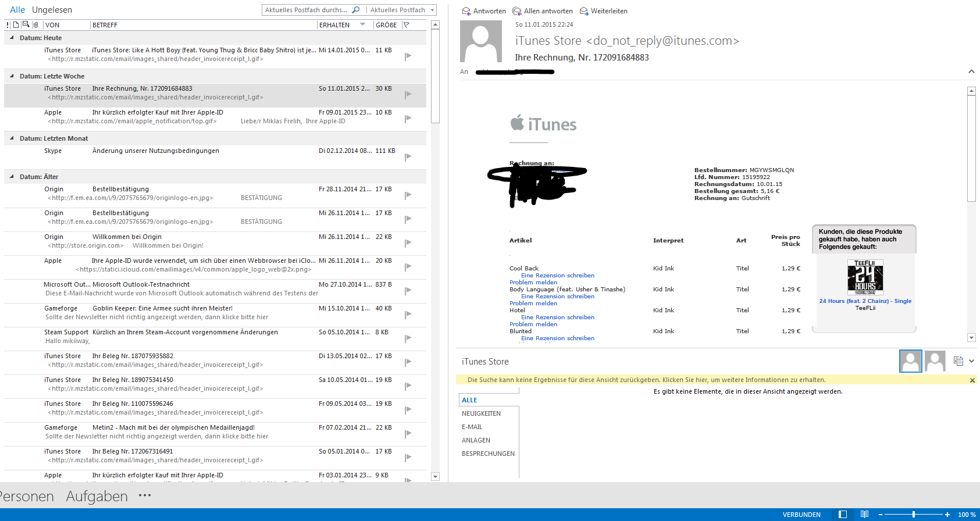The image size is (980, 521).
Task: Click the Antworten reply icon
Action: click(466, 11)
